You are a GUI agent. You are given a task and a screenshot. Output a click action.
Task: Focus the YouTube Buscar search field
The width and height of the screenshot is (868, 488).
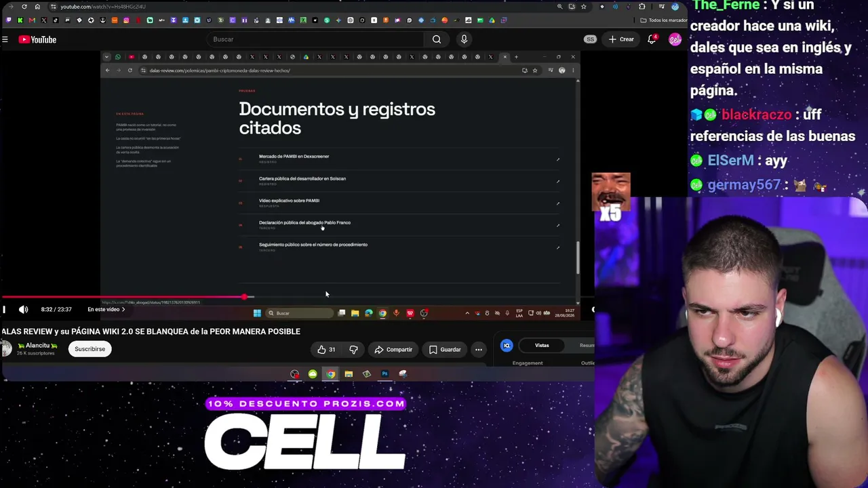[x=315, y=39]
